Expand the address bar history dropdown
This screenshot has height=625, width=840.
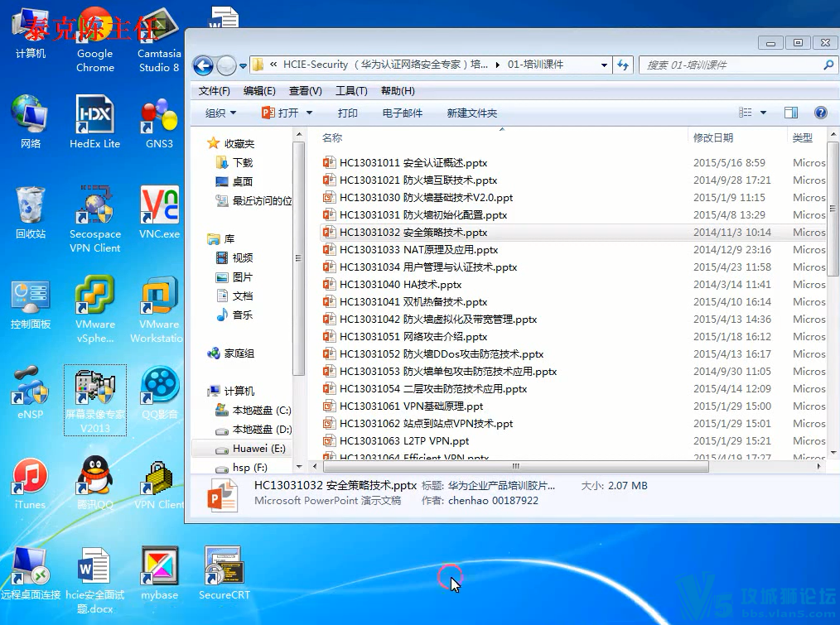604,65
